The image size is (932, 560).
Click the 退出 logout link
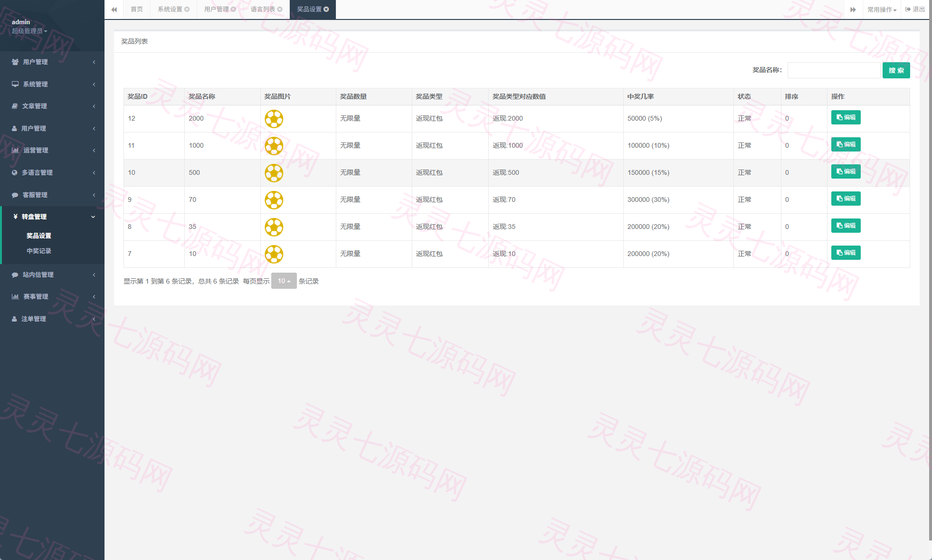(x=915, y=9)
